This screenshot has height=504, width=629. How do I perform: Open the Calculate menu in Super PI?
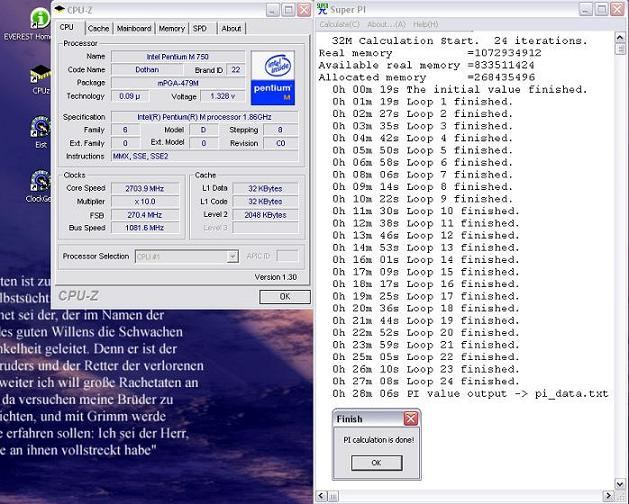point(339,24)
